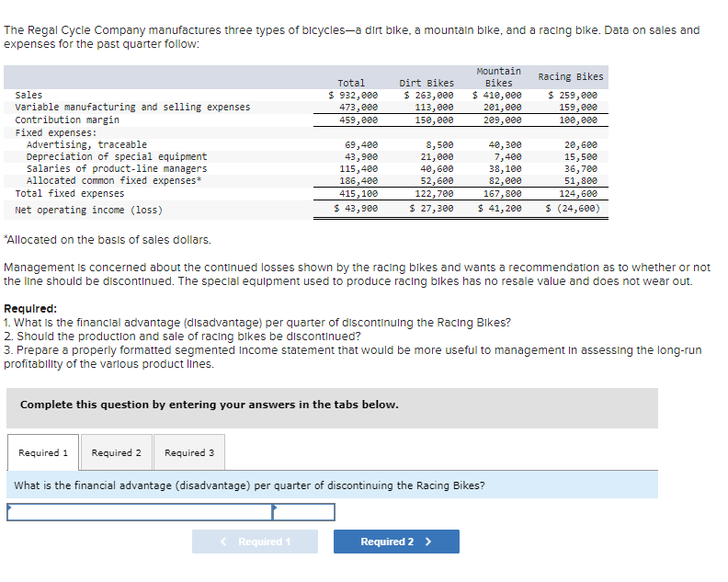
Task: Select total allocated common expenses 186,400
Action: pos(358,181)
